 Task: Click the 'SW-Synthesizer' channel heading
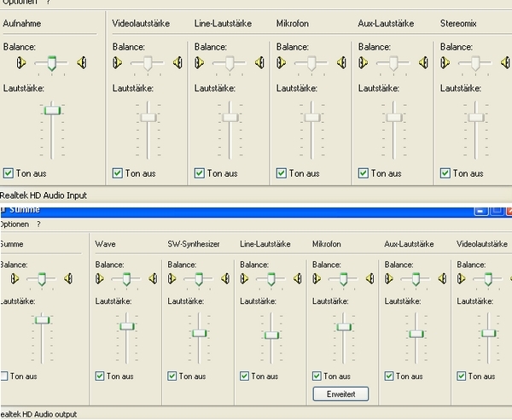194,244
